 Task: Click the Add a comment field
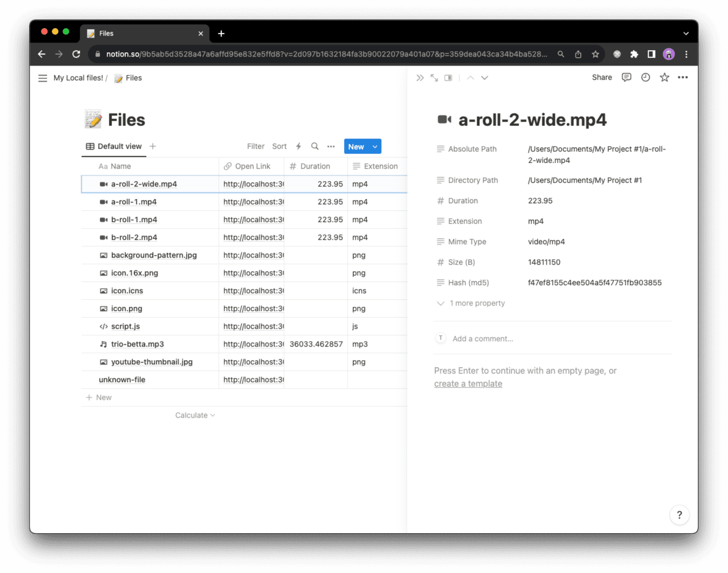coord(483,339)
